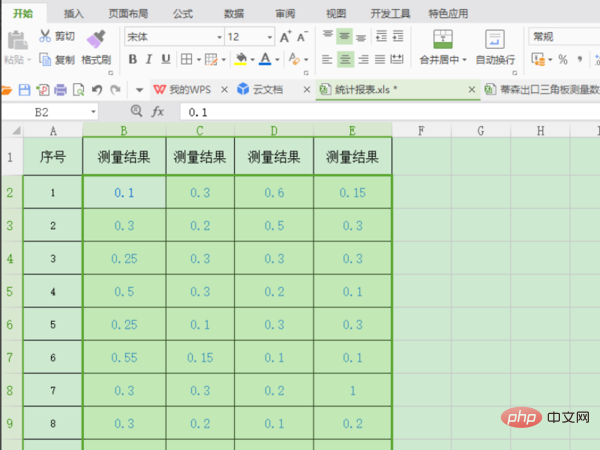This screenshot has width=600, height=450.
Task: Click the clear formatting eraser icon
Action: (x=294, y=59)
